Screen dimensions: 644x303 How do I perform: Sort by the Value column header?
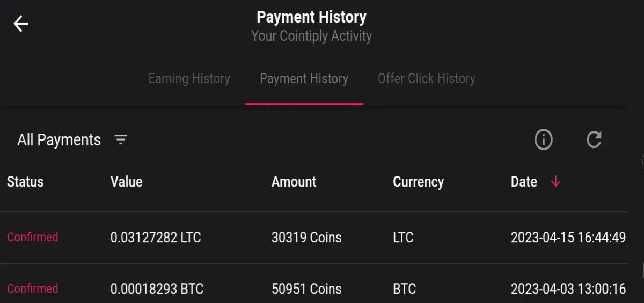point(126,182)
